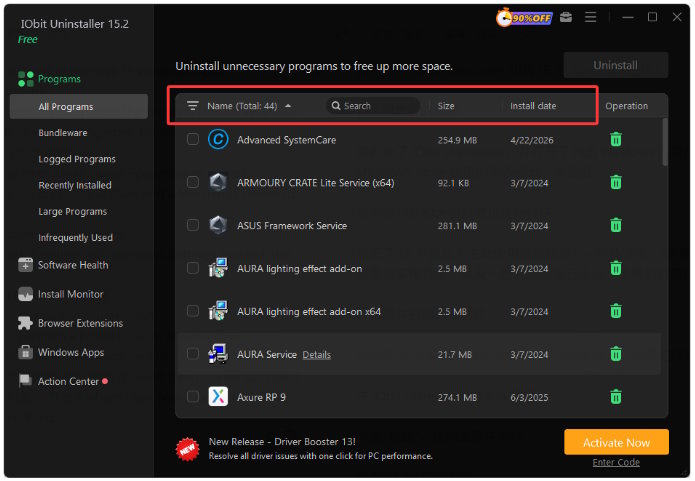Tick checkbox for AURA lighting effect add-on x64

[193, 310]
